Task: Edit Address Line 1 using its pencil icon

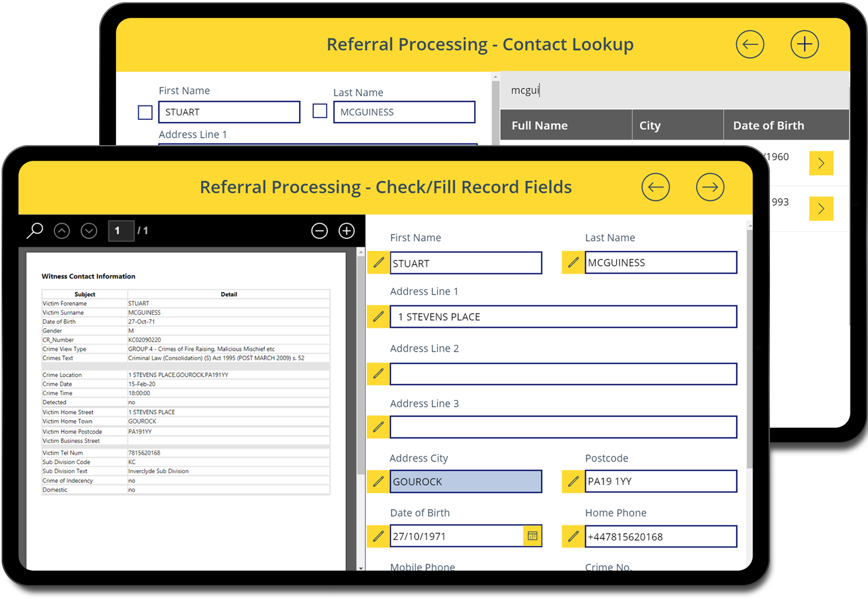Action: 378,317
